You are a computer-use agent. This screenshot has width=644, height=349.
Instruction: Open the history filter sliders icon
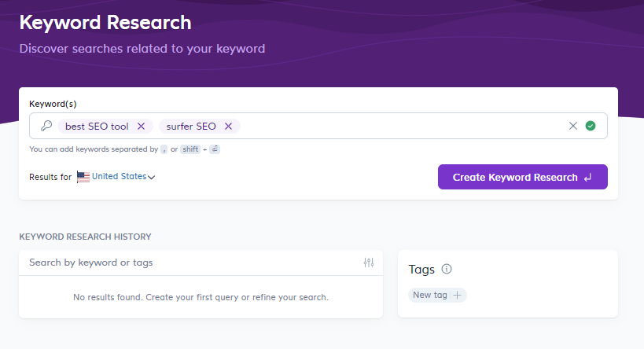pyautogui.click(x=369, y=263)
